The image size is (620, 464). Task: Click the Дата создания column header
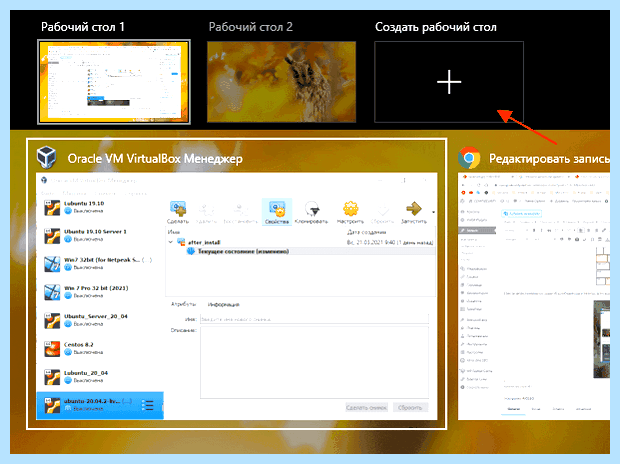click(x=367, y=232)
